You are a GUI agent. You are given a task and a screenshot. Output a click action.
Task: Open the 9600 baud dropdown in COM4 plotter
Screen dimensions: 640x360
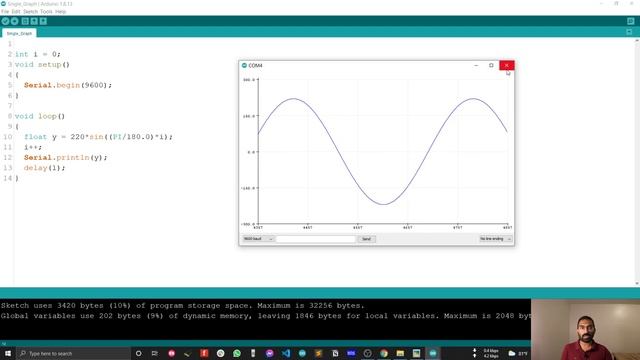[x=258, y=239]
